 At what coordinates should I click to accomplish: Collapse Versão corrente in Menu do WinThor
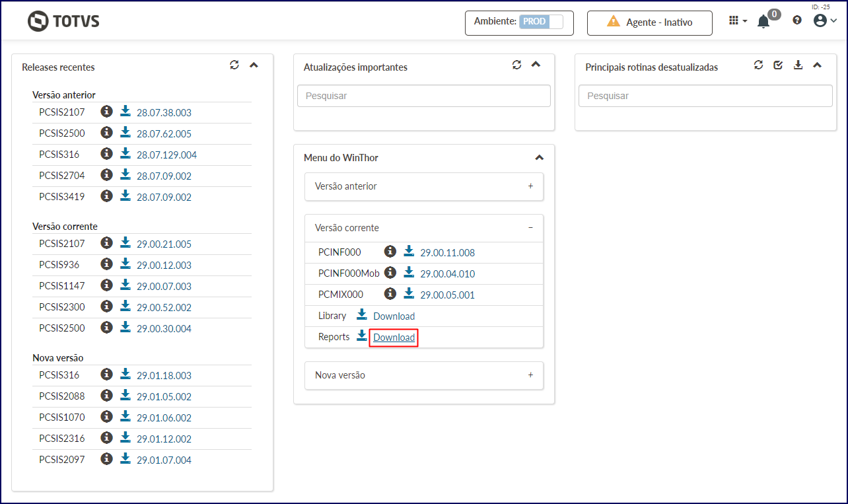tap(424, 228)
